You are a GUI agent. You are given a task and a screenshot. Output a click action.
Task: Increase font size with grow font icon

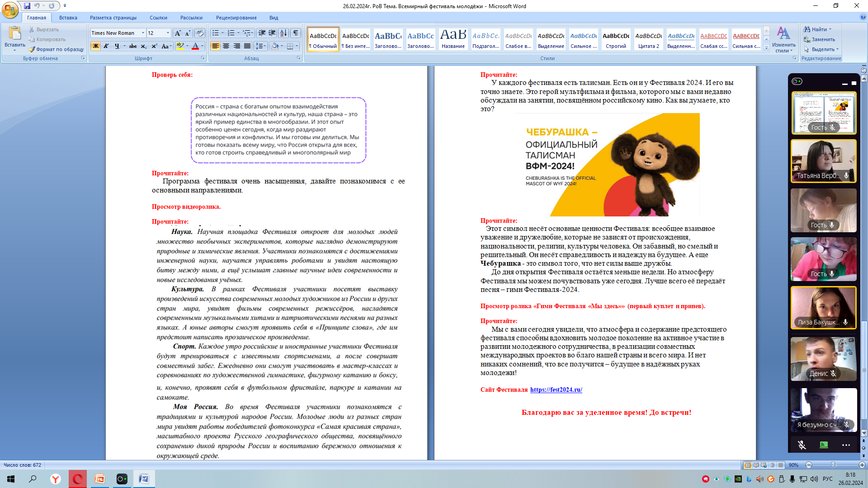[178, 33]
